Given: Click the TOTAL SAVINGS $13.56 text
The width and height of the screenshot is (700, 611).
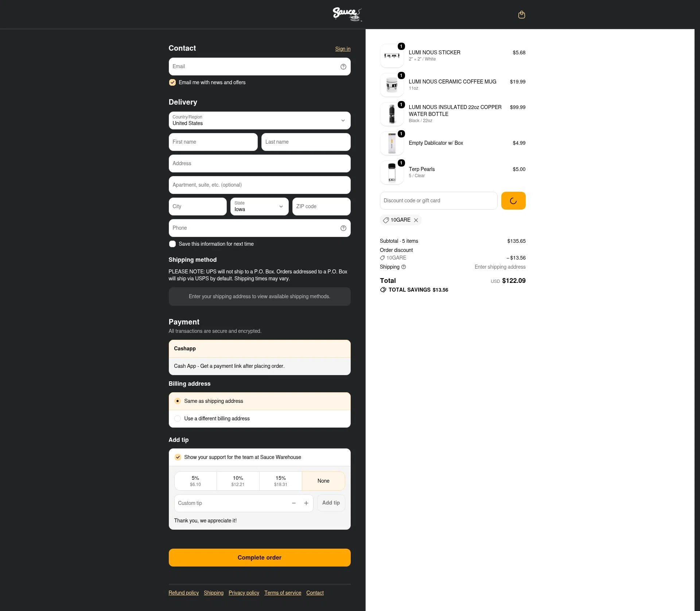Looking at the screenshot, I should coord(418,290).
